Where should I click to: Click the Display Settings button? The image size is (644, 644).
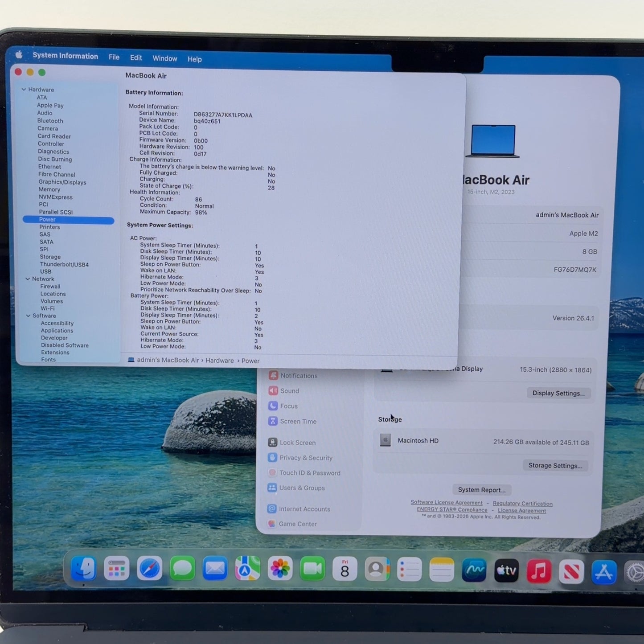click(x=558, y=393)
